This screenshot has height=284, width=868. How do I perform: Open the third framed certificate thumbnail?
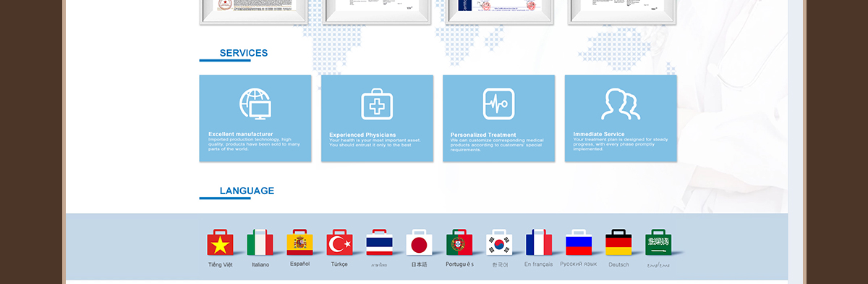tap(500, 11)
